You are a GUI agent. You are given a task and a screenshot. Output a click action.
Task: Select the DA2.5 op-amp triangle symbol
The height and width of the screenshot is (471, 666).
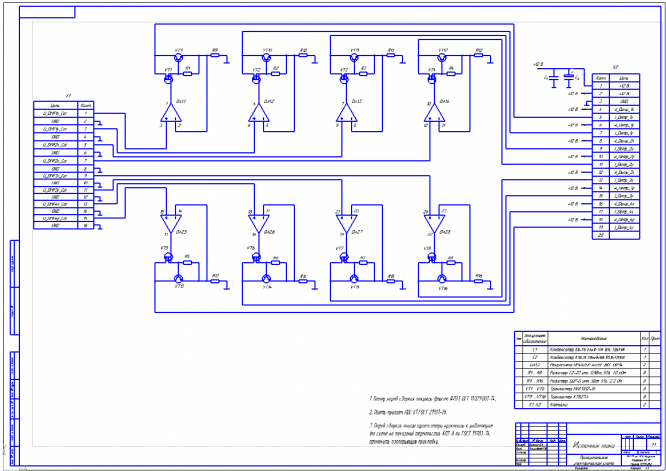(171, 223)
